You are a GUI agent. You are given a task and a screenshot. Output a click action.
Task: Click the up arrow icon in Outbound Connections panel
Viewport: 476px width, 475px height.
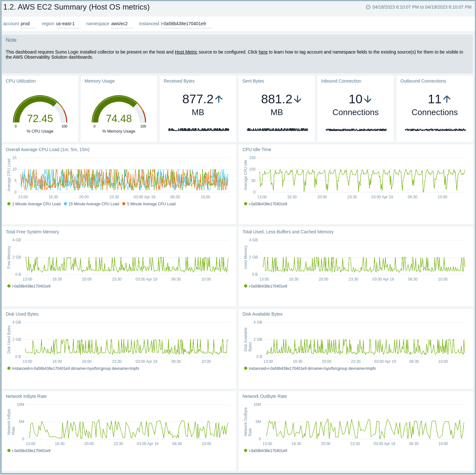click(x=447, y=99)
